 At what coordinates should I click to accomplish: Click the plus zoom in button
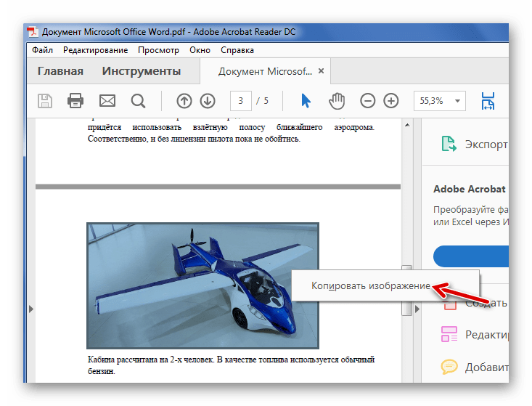[x=391, y=101]
